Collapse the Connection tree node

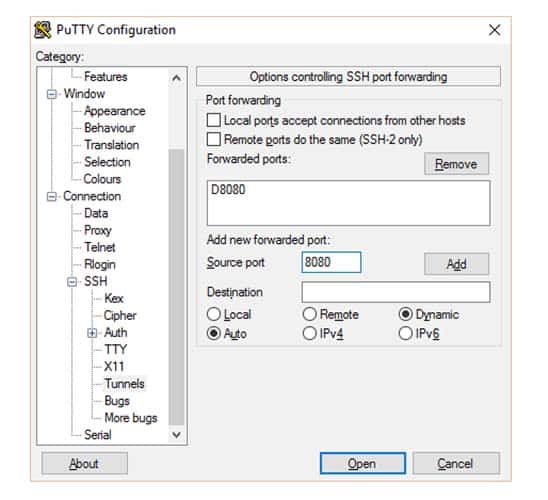tap(52, 196)
